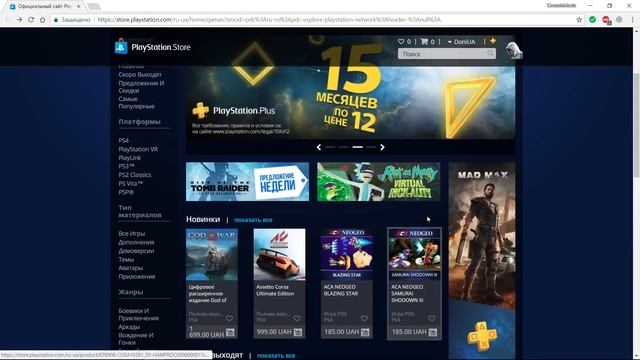Select PS3 platform
640x360 pixels.
[126, 166]
